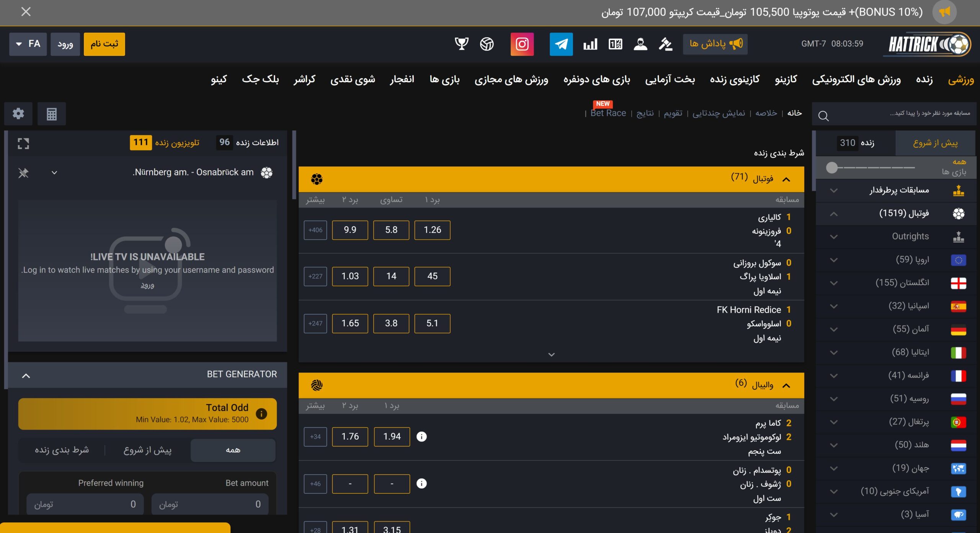Image resolution: width=980 pixels, height=533 pixels.
Task: Select 'شرط بندی زنده' bet generator filter
Action: (x=62, y=450)
